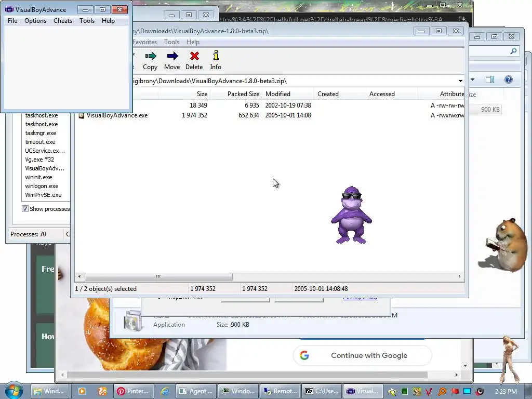Open Internet Explorer taskbar icon
This screenshot has width=532, height=399.
(165, 391)
